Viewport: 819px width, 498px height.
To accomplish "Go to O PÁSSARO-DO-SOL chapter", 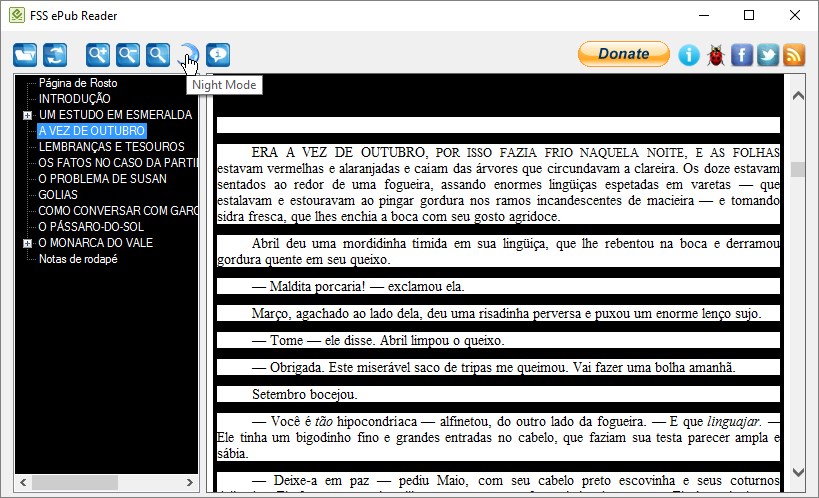I will coord(91,227).
